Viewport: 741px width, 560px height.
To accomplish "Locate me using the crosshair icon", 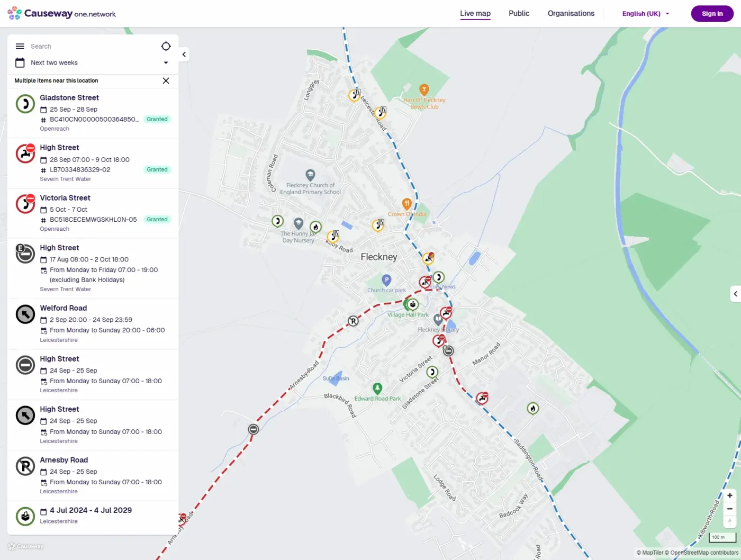I will 166,47.
